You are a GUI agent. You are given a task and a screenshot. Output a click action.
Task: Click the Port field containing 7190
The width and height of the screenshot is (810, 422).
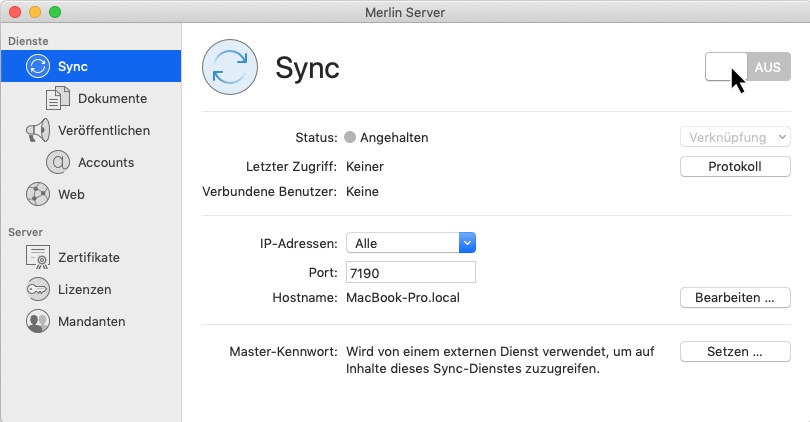411,272
